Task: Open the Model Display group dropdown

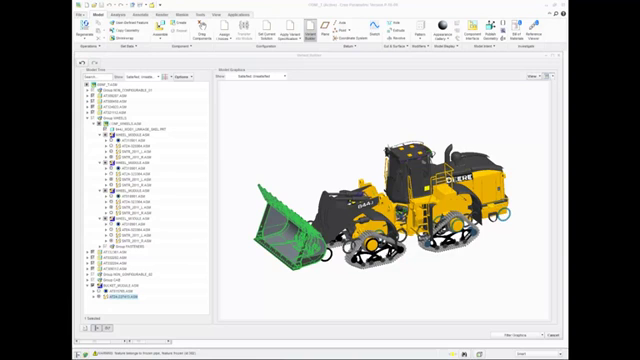Action: [x=446, y=47]
